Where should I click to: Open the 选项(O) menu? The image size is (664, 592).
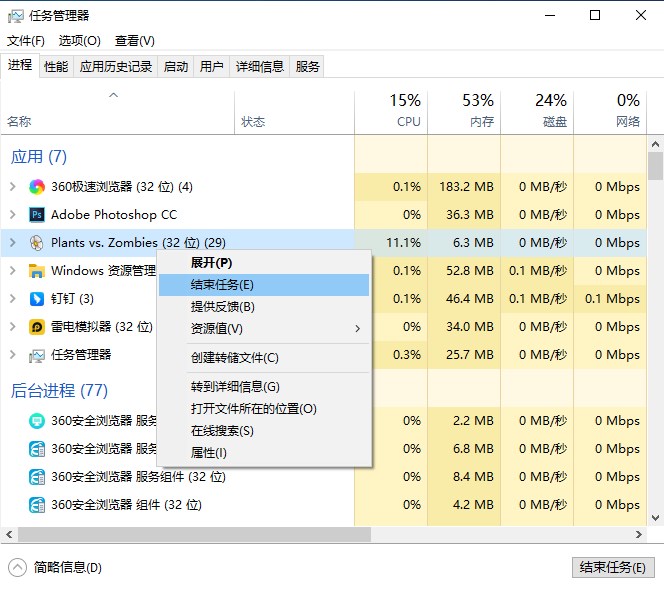coord(80,41)
